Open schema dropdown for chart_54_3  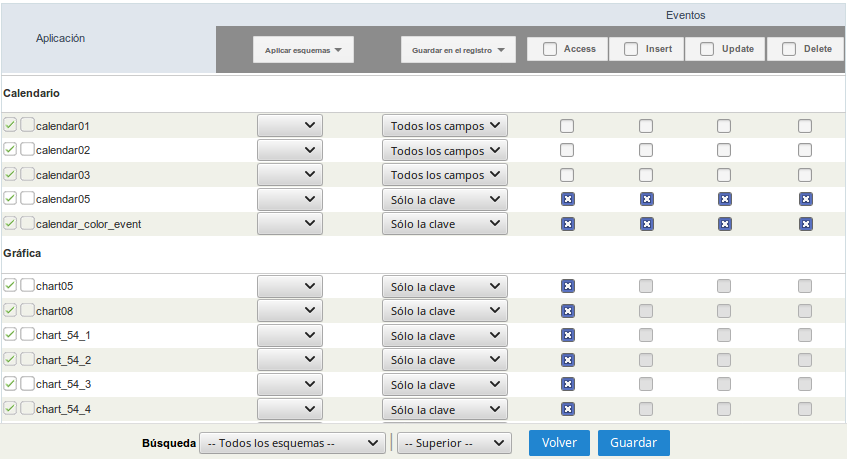290,384
